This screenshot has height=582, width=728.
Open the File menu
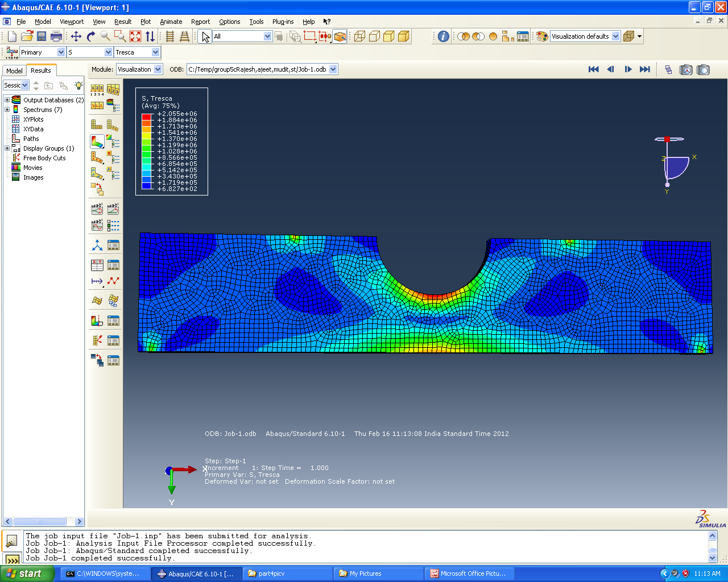point(21,22)
